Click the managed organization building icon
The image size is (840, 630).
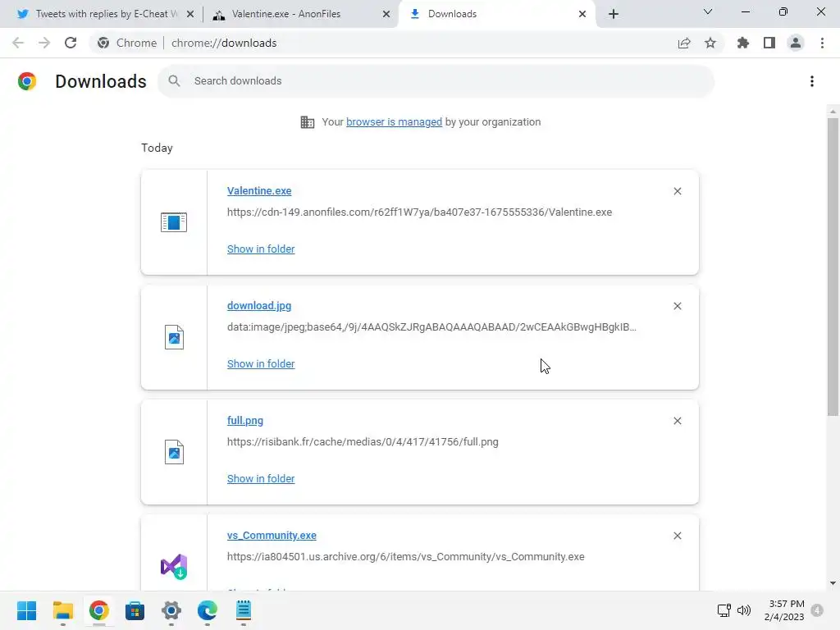click(308, 122)
